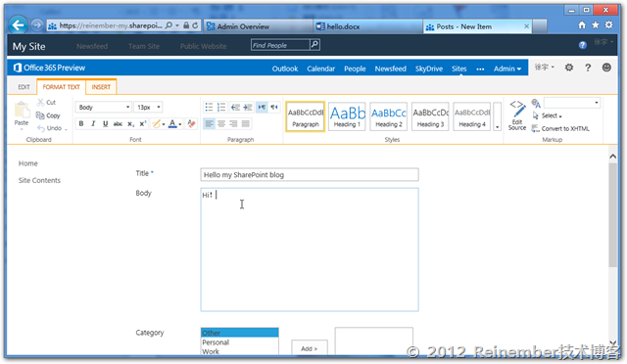Click the browser forward arrow button

coord(37,25)
